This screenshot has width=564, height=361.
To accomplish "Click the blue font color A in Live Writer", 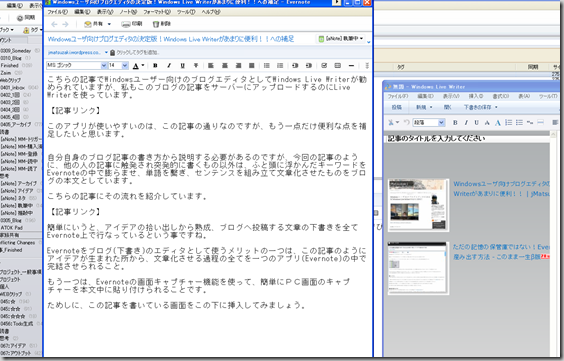I will point(498,123).
